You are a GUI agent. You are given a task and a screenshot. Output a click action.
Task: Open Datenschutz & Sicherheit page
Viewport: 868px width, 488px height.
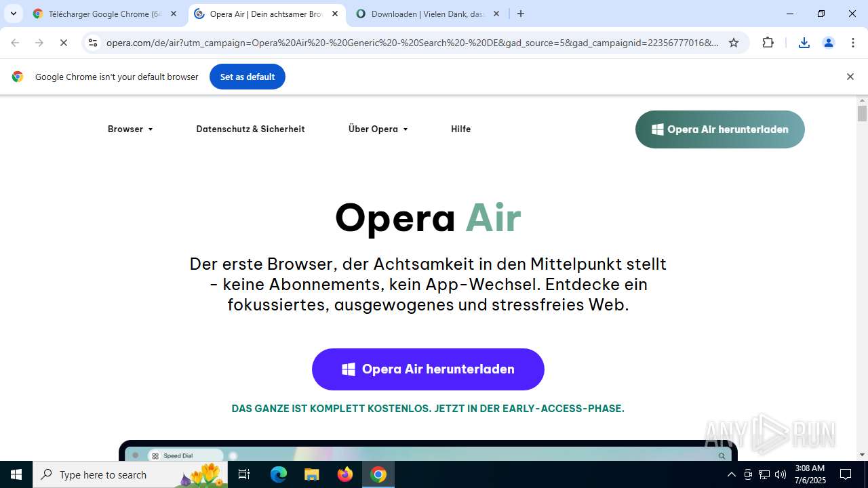[x=250, y=129]
